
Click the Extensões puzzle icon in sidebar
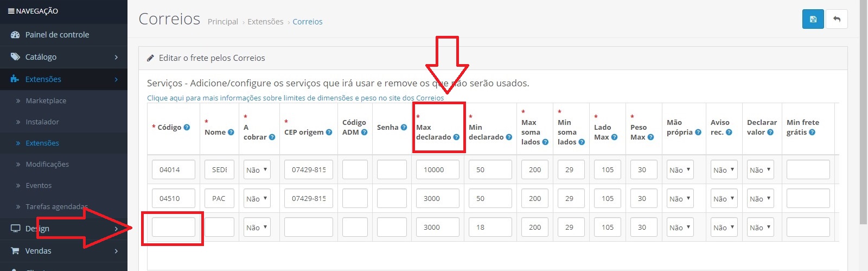click(15, 79)
